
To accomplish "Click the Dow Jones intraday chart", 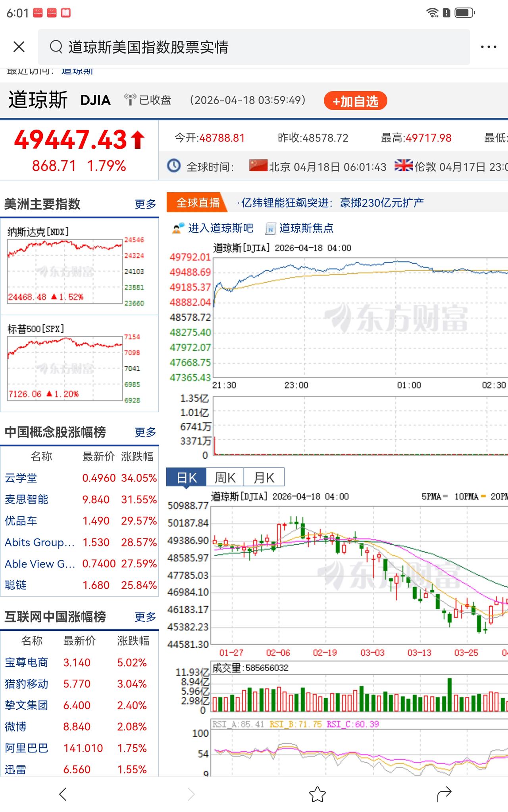I will (360, 317).
